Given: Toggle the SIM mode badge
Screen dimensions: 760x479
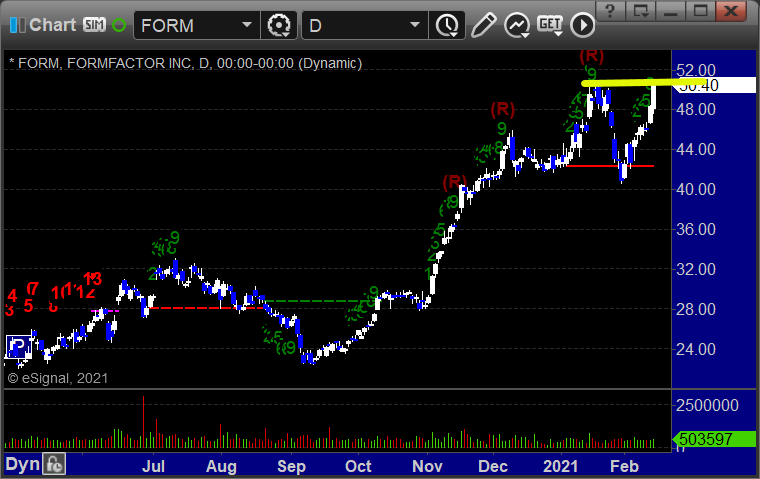Looking at the screenshot, I should (94, 25).
